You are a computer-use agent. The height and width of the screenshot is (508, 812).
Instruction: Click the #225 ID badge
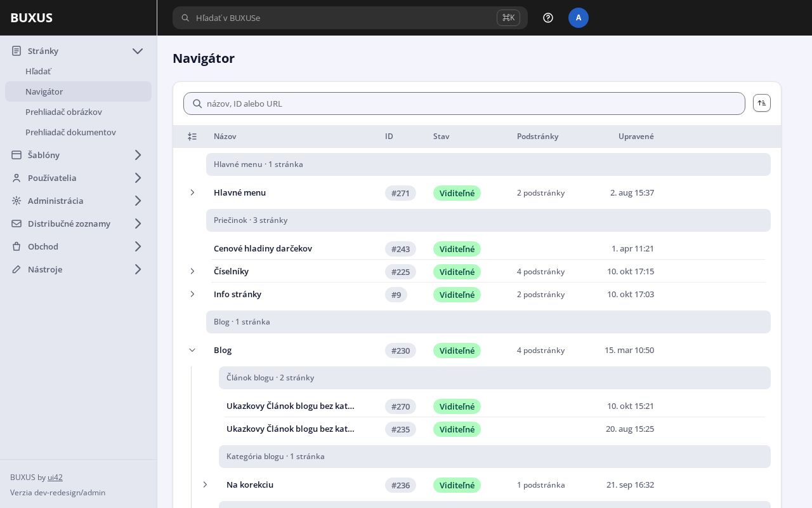400,272
